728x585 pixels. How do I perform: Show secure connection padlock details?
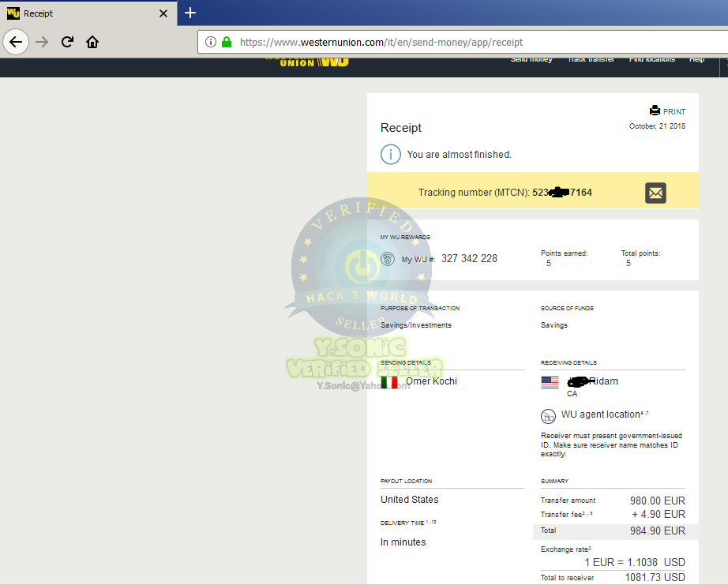tap(227, 43)
